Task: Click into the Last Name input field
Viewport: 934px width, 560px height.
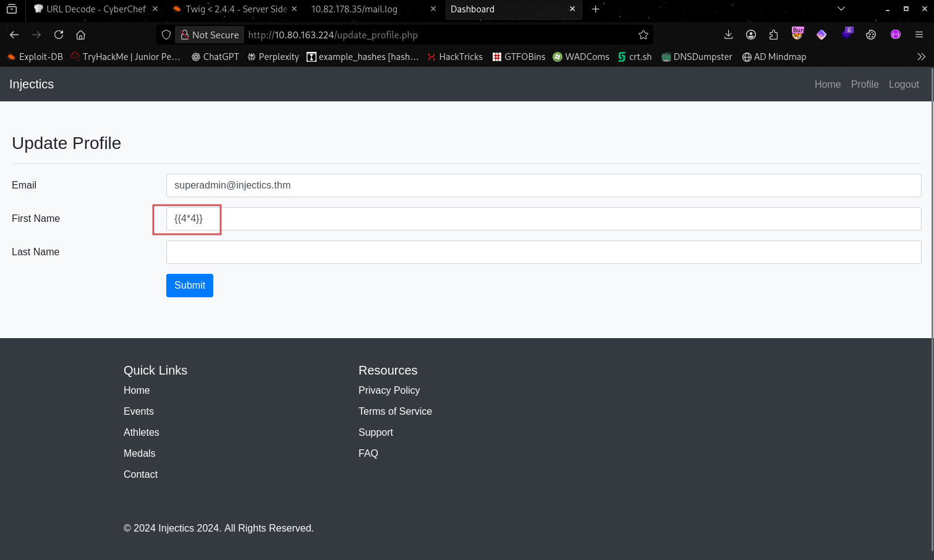Action: coord(543,252)
